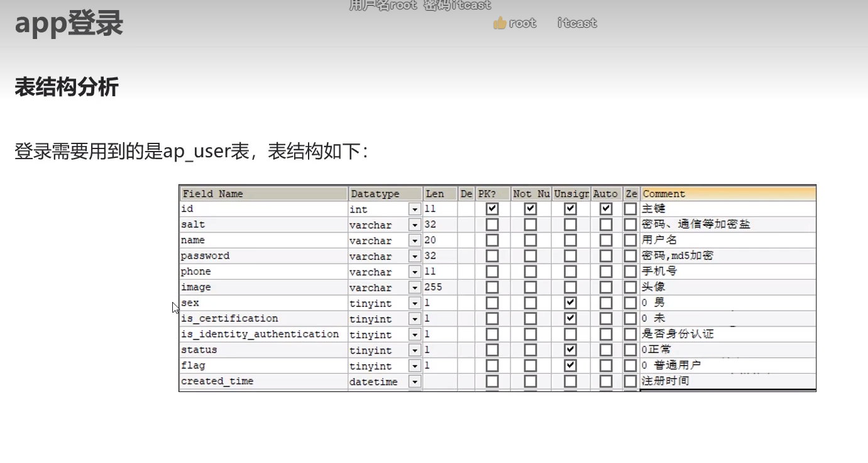Open the sex field datatype dropdown
The image size is (868, 463).
[415, 303]
